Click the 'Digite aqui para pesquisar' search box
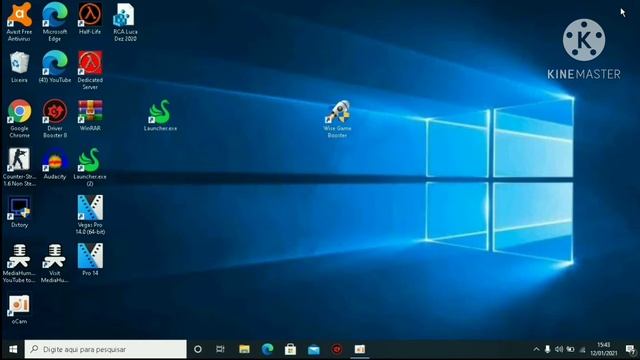The width and height of the screenshot is (640, 360). coord(106,349)
